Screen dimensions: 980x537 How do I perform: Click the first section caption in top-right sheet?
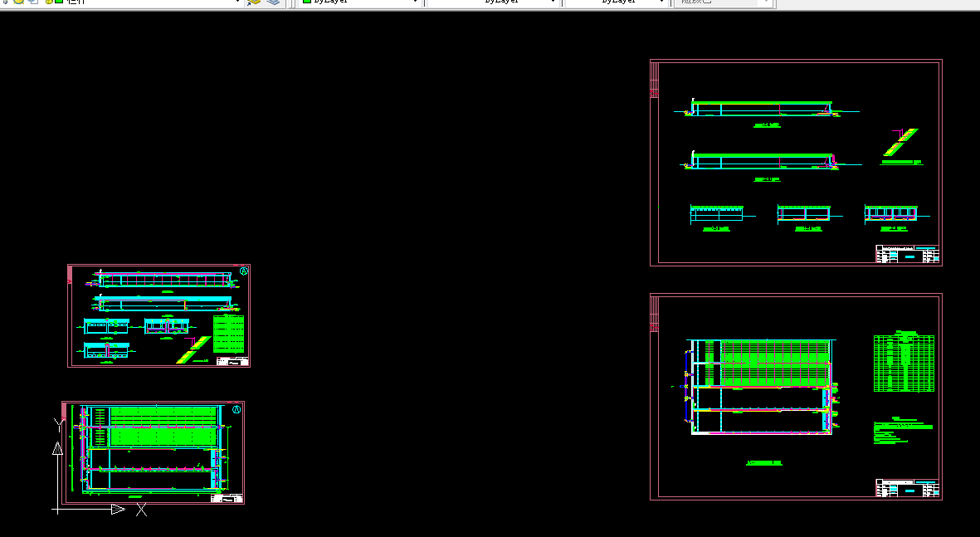click(767, 125)
